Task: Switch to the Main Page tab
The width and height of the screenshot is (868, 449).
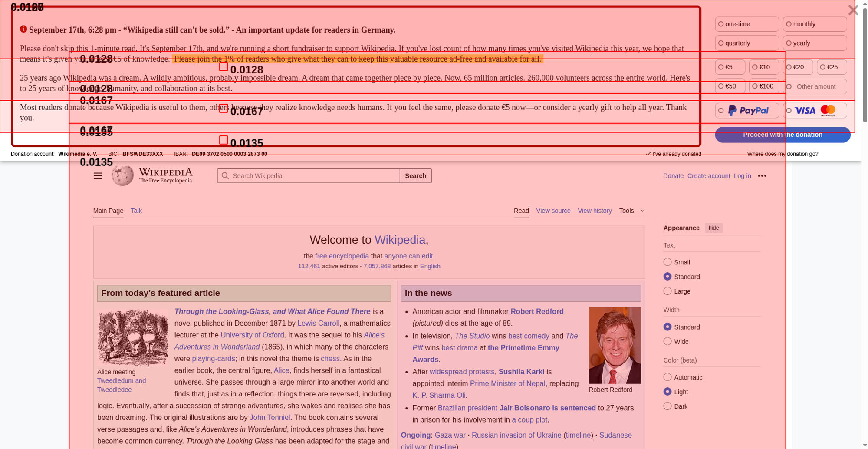Action: [x=108, y=211]
